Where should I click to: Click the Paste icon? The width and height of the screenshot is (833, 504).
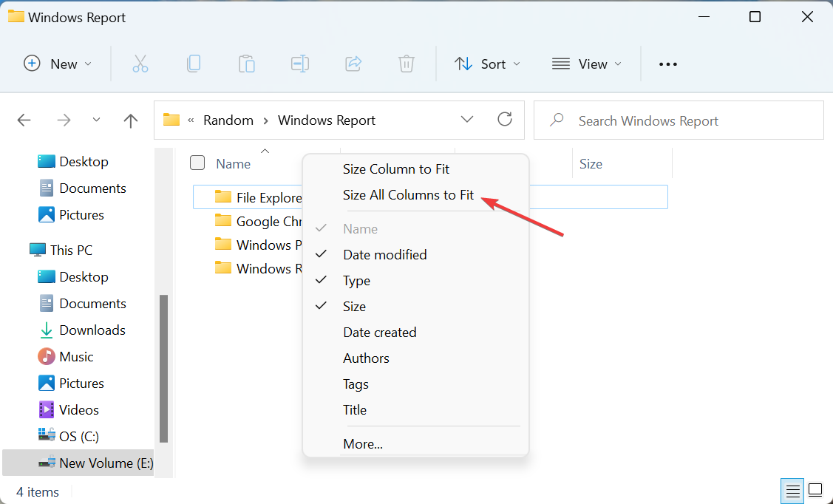pyautogui.click(x=247, y=64)
